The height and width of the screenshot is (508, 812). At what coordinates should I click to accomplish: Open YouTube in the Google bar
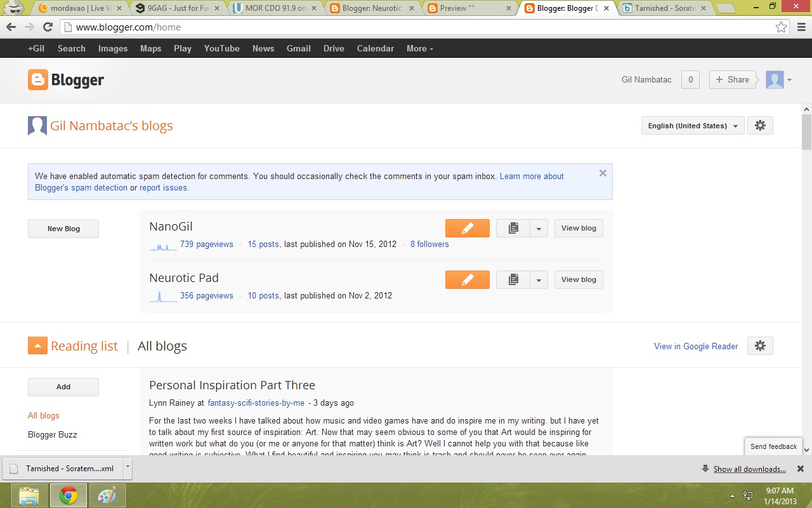click(222, 49)
